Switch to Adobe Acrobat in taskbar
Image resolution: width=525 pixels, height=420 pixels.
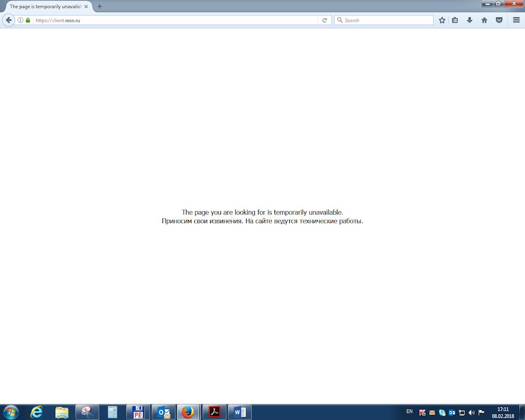pyautogui.click(x=214, y=412)
